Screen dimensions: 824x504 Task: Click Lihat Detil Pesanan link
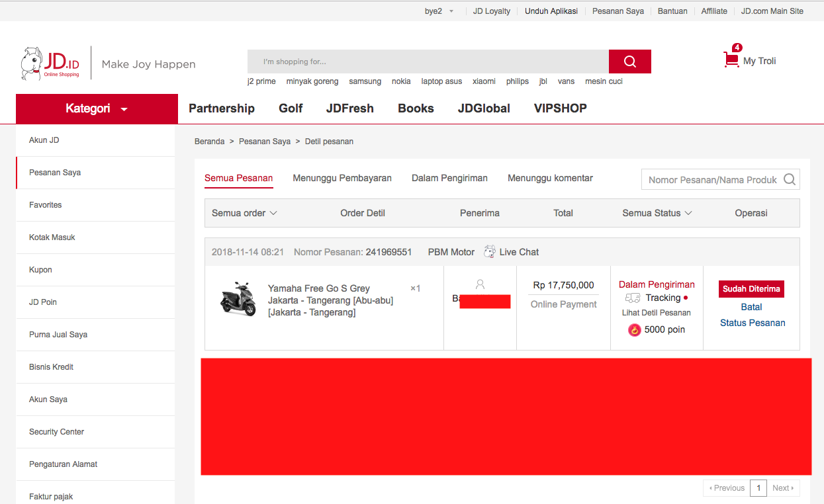click(657, 313)
